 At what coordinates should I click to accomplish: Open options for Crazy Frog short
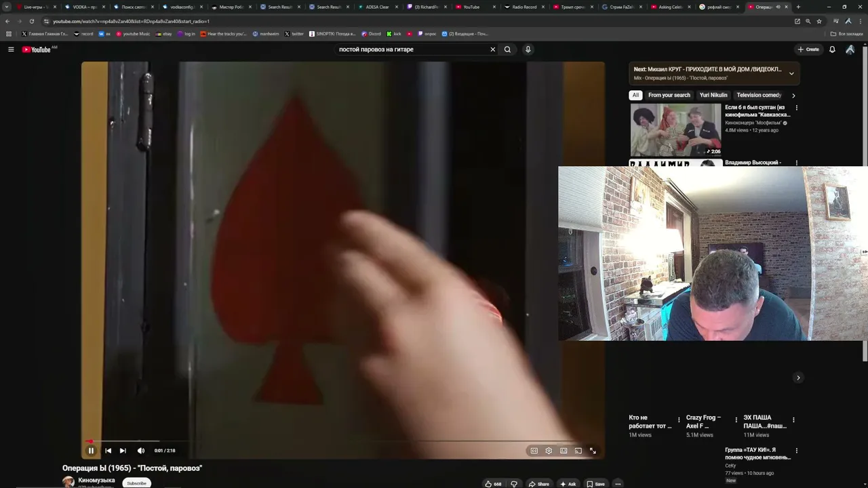click(736, 420)
